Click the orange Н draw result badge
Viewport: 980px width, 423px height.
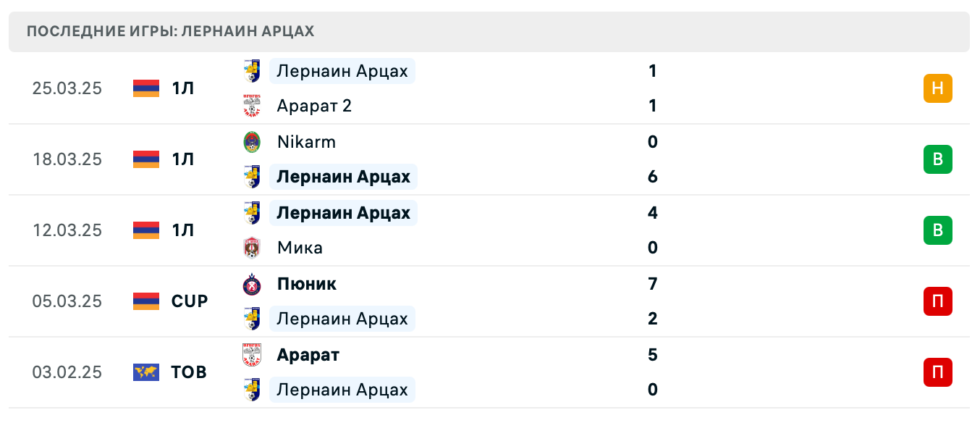(937, 88)
